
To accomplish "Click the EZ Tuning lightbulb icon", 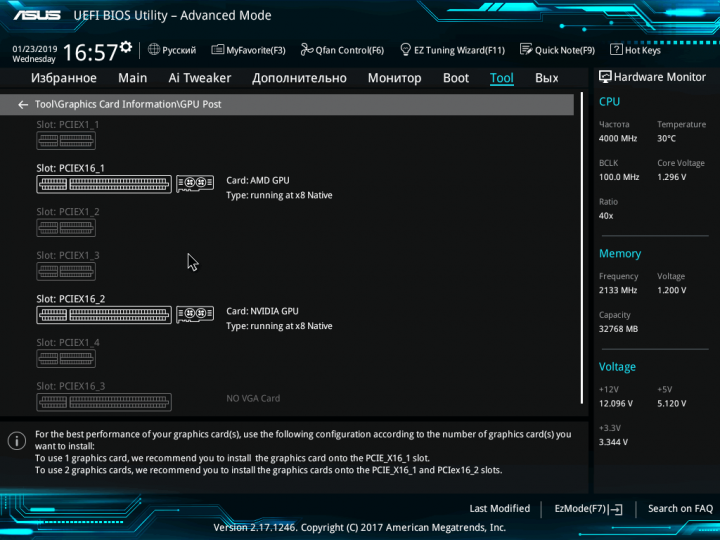I will pyautogui.click(x=405, y=50).
